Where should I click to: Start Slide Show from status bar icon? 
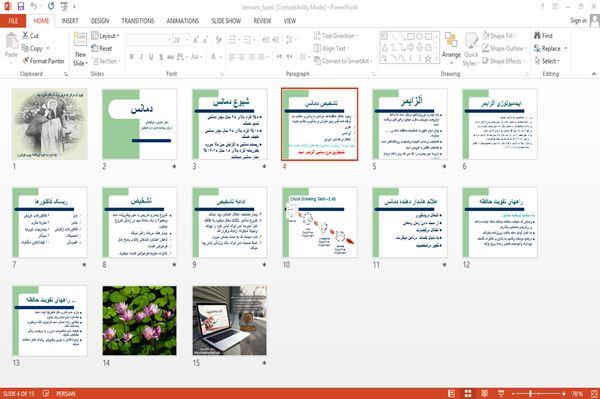pos(501,393)
